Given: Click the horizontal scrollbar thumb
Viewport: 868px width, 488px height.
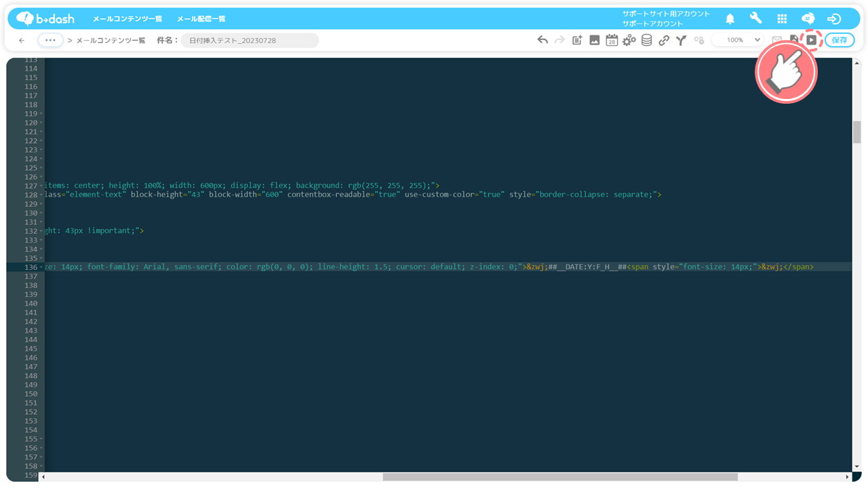Looking at the screenshot, I should tap(560, 476).
